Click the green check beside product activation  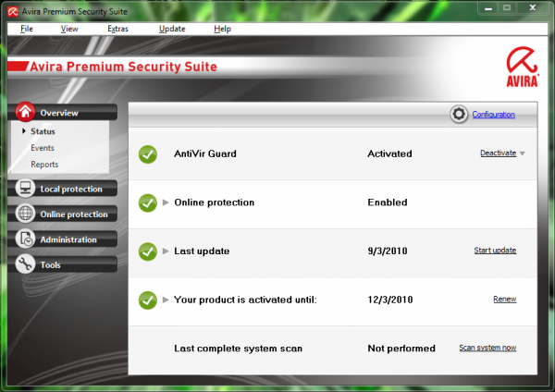click(148, 300)
